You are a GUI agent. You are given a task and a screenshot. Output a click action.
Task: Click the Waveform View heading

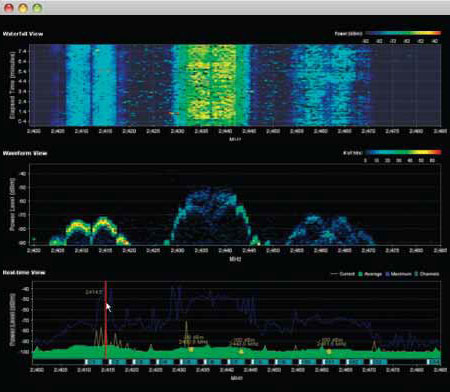(x=25, y=153)
